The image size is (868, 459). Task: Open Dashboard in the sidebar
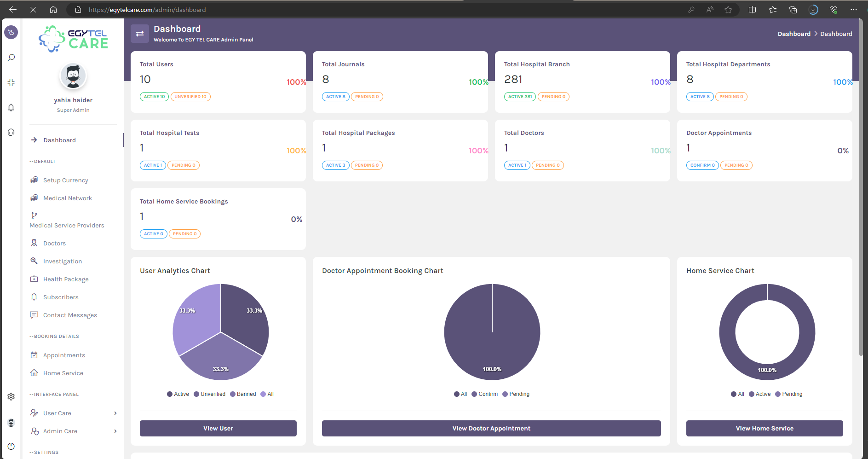click(59, 140)
